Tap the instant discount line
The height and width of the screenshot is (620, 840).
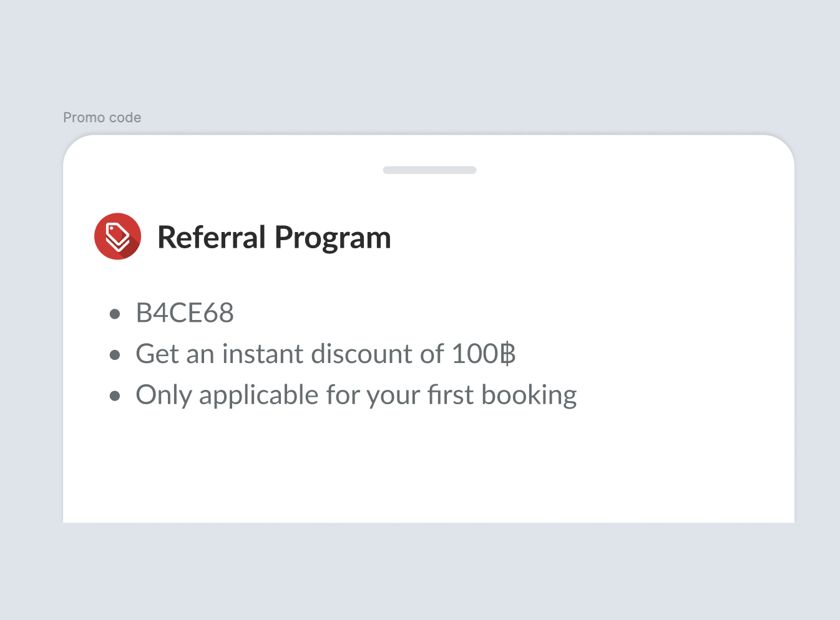[x=325, y=354]
